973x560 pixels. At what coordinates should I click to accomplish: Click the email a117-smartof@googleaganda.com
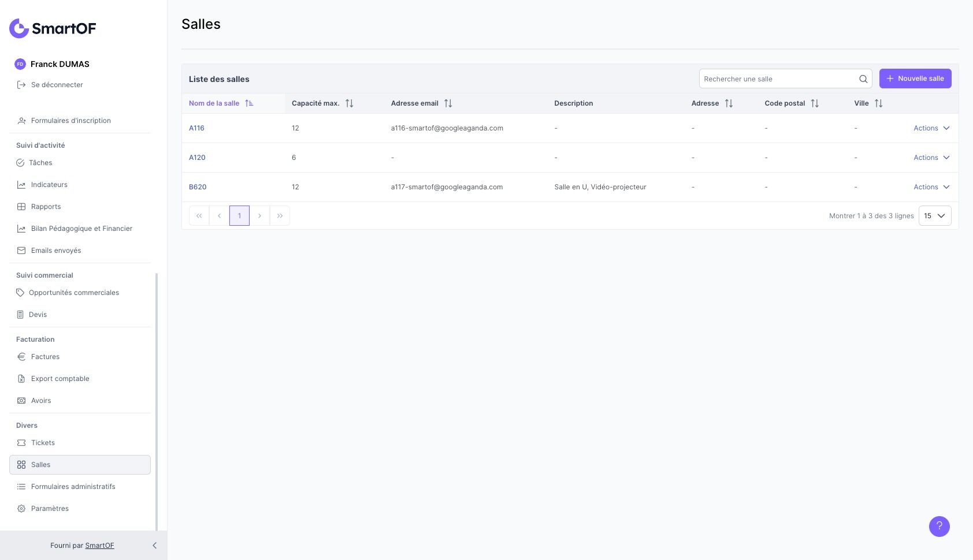point(447,187)
